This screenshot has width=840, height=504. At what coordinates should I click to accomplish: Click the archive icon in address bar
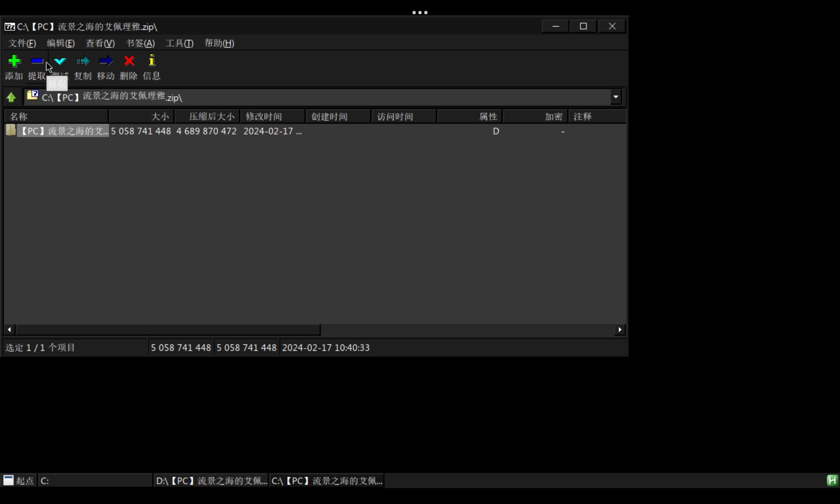pyautogui.click(x=33, y=96)
